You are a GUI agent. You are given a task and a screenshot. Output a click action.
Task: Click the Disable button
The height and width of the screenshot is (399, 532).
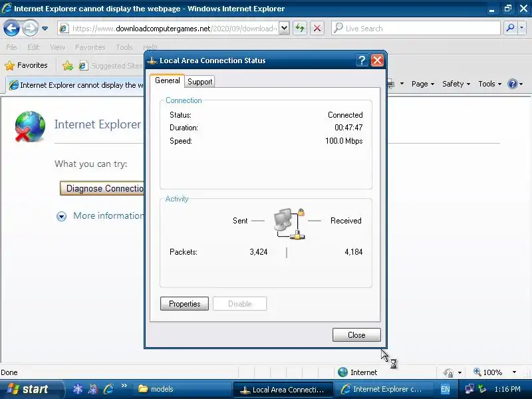(x=240, y=304)
